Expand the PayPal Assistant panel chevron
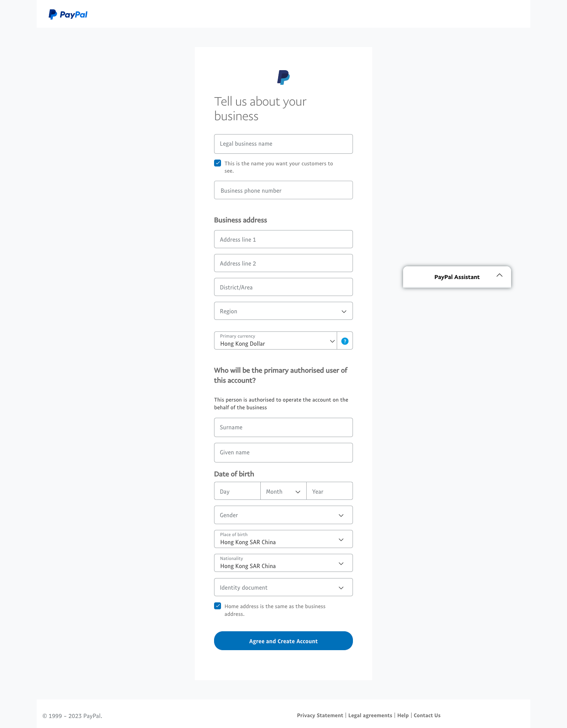Image resolution: width=567 pixels, height=728 pixels. 499,275
